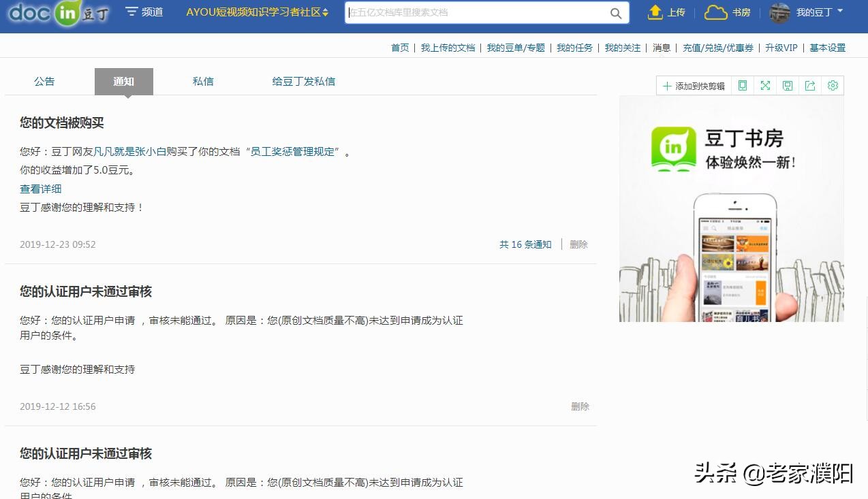Click the 员工奖惩管理规定 document link
The height and width of the screenshot is (499, 868).
coord(294,151)
